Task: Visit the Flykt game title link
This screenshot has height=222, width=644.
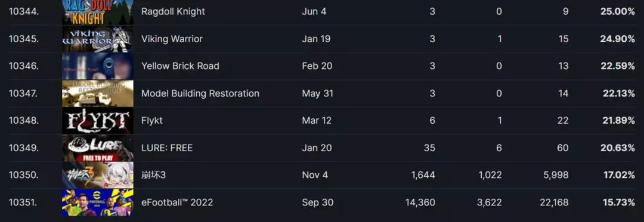Action: pyautogui.click(x=152, y=120)
